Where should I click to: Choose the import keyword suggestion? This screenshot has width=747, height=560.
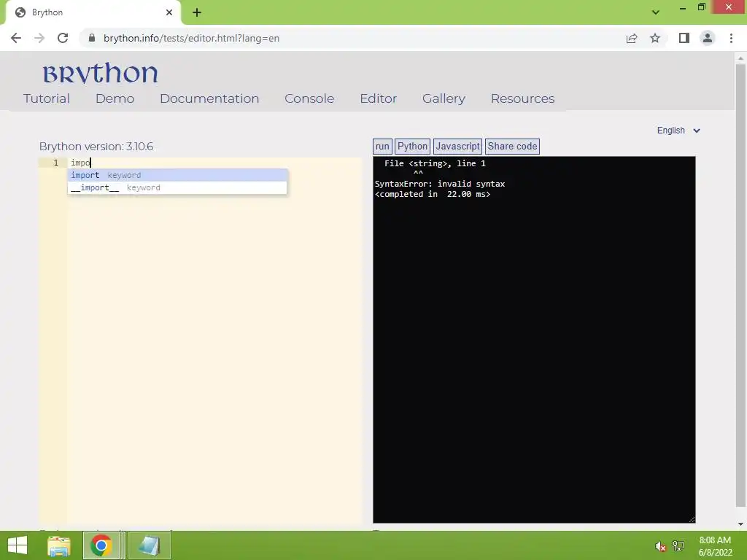(177, 175)
